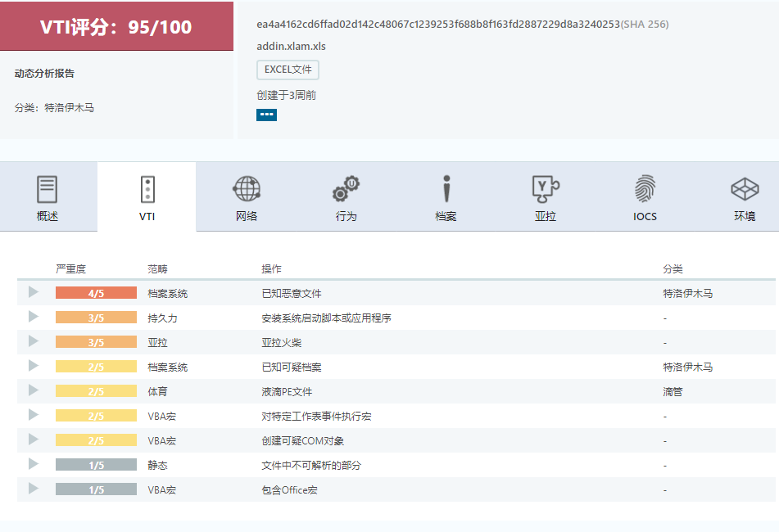Open the 环境 cube icon
779x532 pixels.
[x=745, y=188]
